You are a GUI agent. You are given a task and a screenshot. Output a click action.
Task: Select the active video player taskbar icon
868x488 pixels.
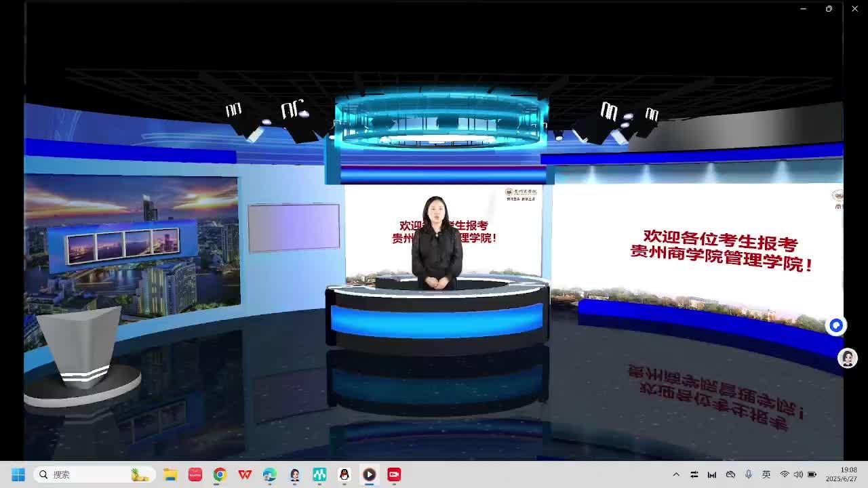[x=370, y=474]
